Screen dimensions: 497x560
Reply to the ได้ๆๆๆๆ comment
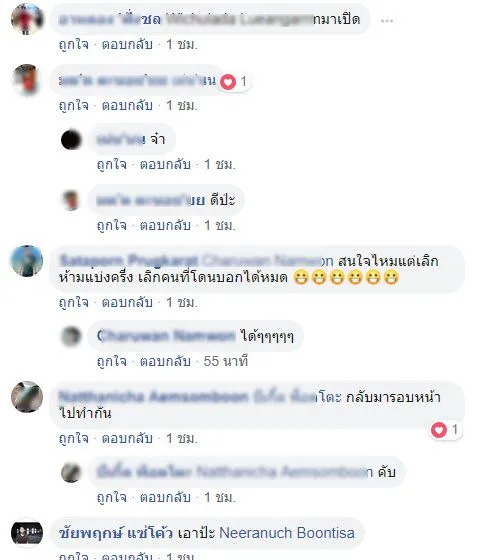click(x=165, y=361)
